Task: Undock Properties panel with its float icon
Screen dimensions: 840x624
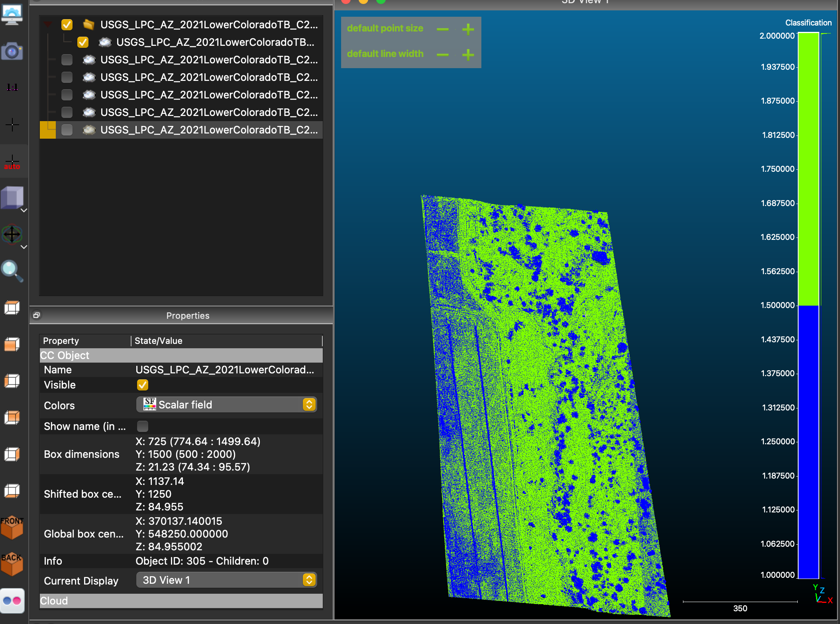Action: click(36, 316)
